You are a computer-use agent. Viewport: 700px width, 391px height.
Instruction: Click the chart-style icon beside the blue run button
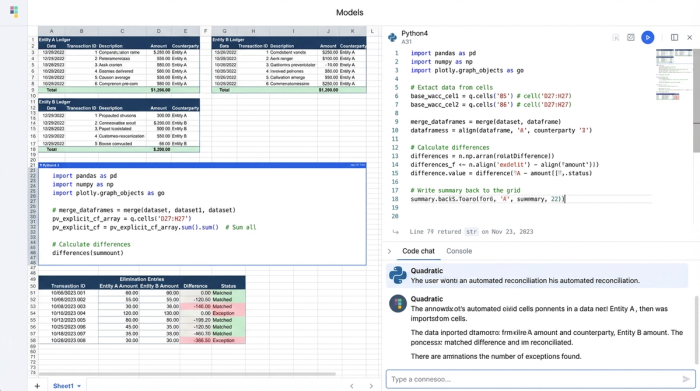pyautogui.click(x=630, y=37)
